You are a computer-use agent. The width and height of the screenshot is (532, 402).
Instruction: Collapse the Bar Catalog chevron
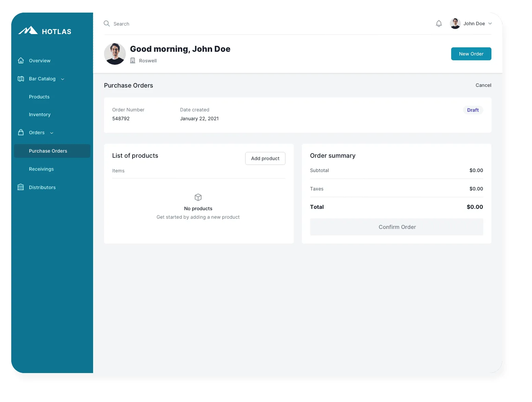tap(63, 79)
